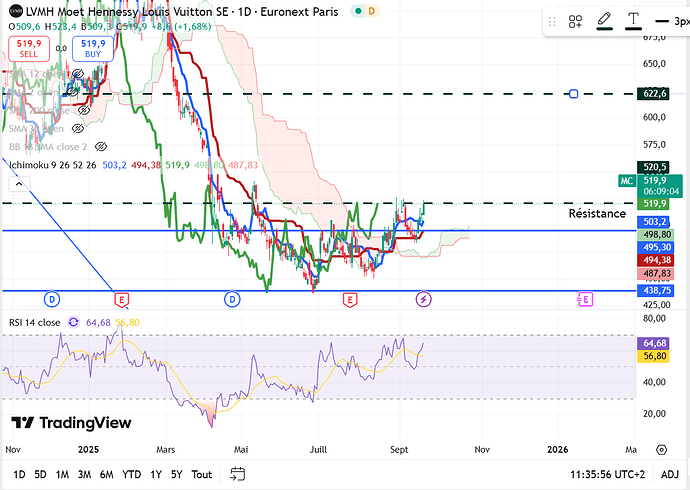690x490 pixels.
Task: Toggle the ADJ adjusted data option
Action: coord(669,474)
